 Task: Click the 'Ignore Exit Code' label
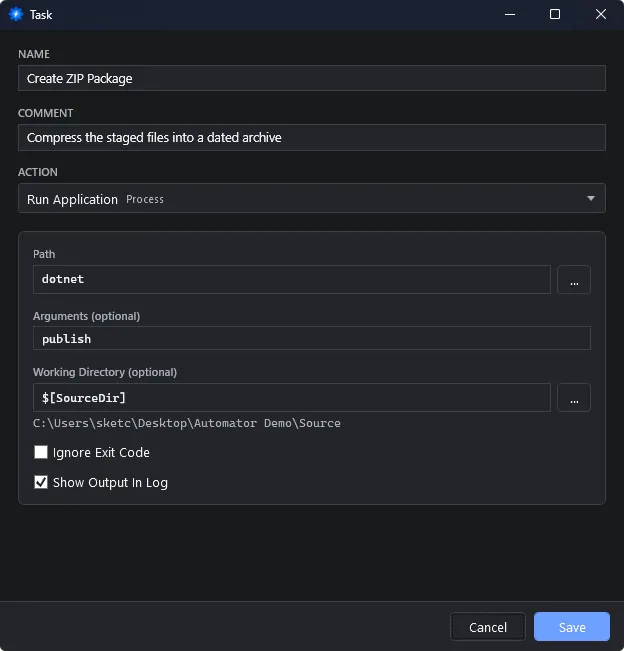pyautogui.click(x=101, y=453)
